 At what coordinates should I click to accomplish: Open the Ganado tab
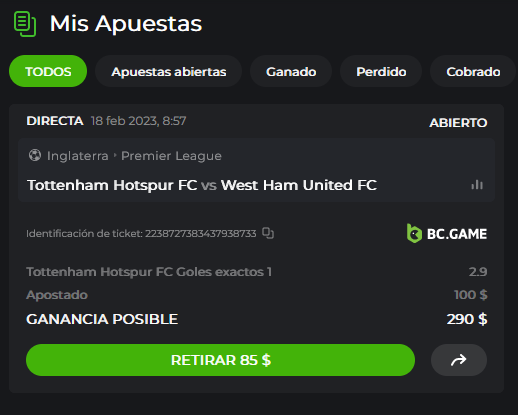click(x=291, y=71)
